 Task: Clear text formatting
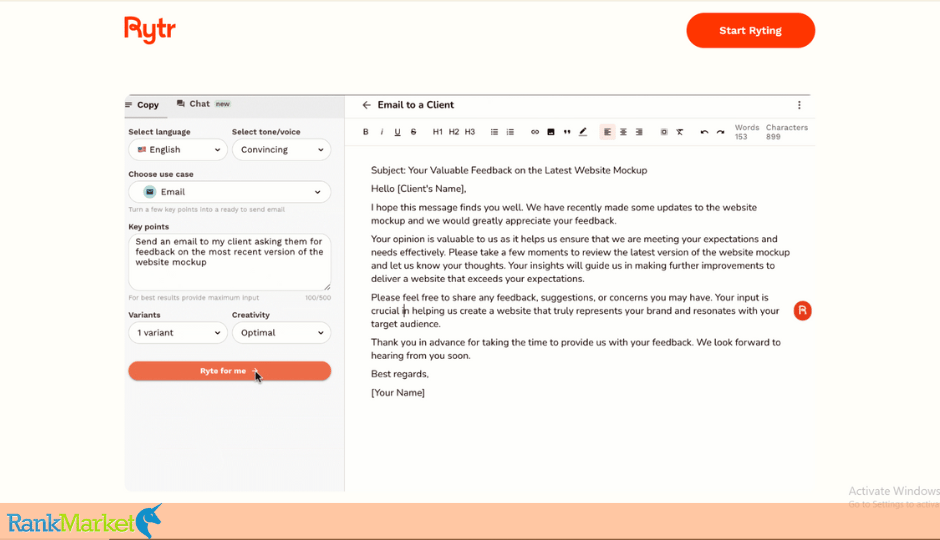point(680,132)
